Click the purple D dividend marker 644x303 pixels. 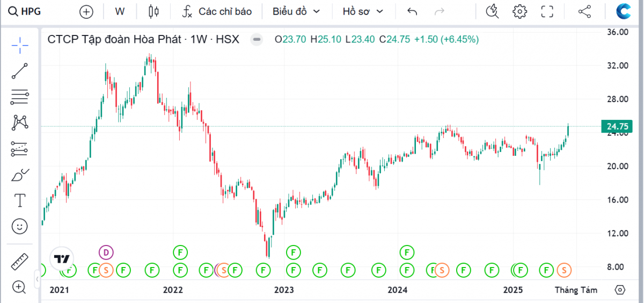tap(106, 251)
